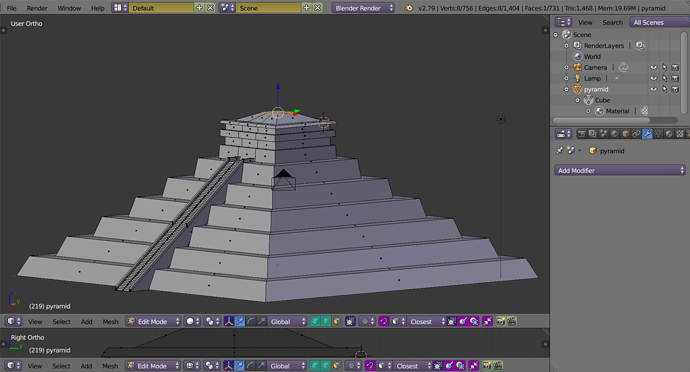Open the World properties tab icon
The height and width of the screenshot is (372, 690).
614,134
